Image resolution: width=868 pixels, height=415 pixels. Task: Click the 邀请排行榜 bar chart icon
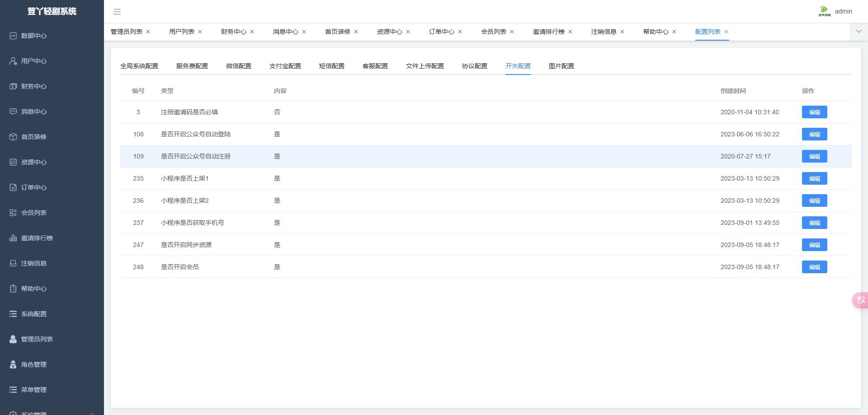tap(13, 238)
